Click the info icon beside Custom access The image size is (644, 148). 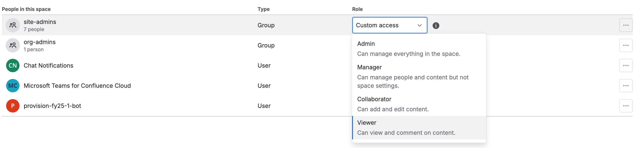(436, 26)
